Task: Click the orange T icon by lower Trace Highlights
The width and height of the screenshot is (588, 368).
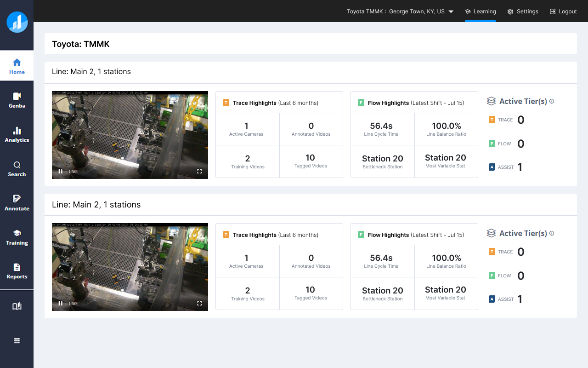Action: click(x=226, y=235)
